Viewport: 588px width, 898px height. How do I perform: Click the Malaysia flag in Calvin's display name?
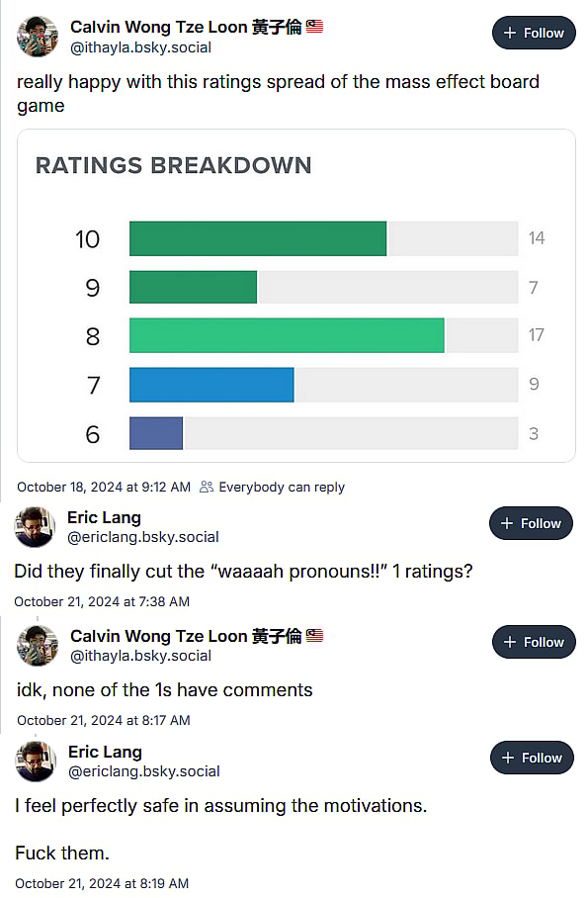pyautogui.click(x=314, y=27)
